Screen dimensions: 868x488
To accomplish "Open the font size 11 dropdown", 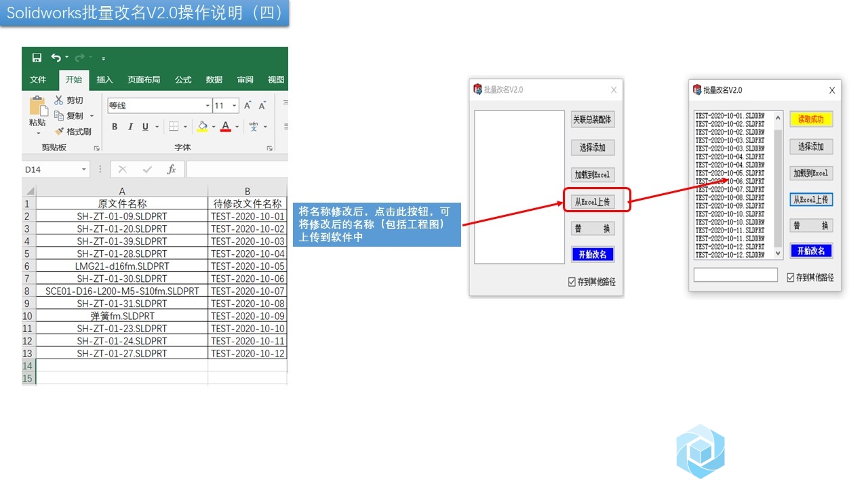I will pyautogui.click(x=235, y=106).
